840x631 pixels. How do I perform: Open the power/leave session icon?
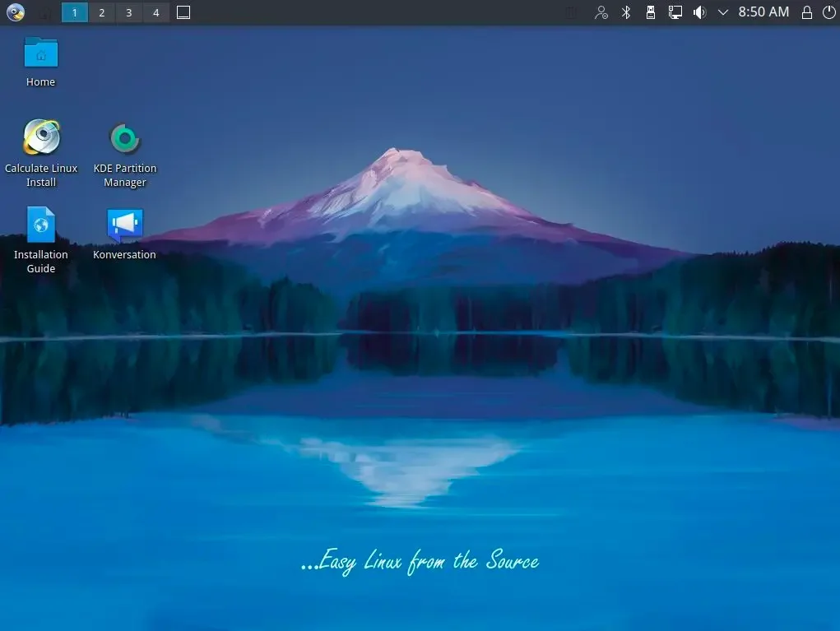coord(828,12)
